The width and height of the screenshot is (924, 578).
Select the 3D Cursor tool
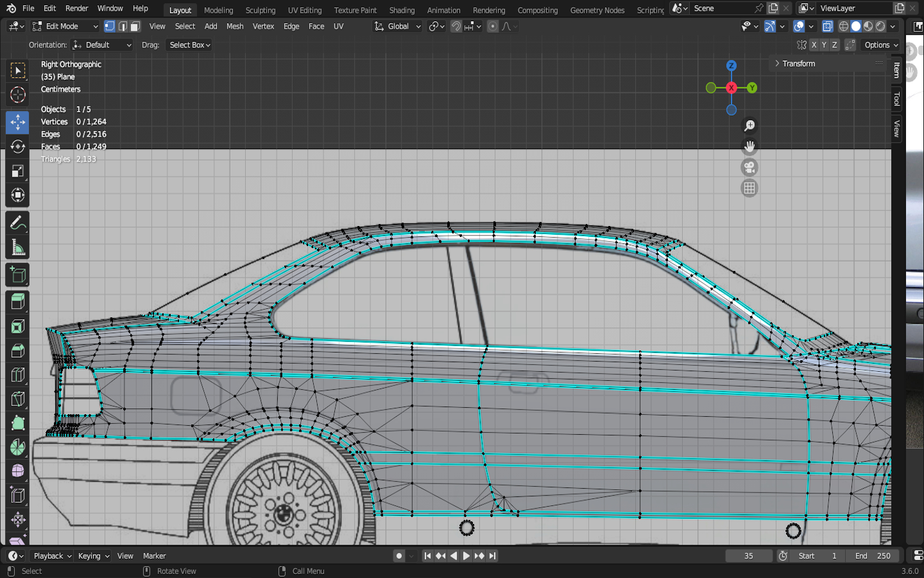tap(17, 95)
